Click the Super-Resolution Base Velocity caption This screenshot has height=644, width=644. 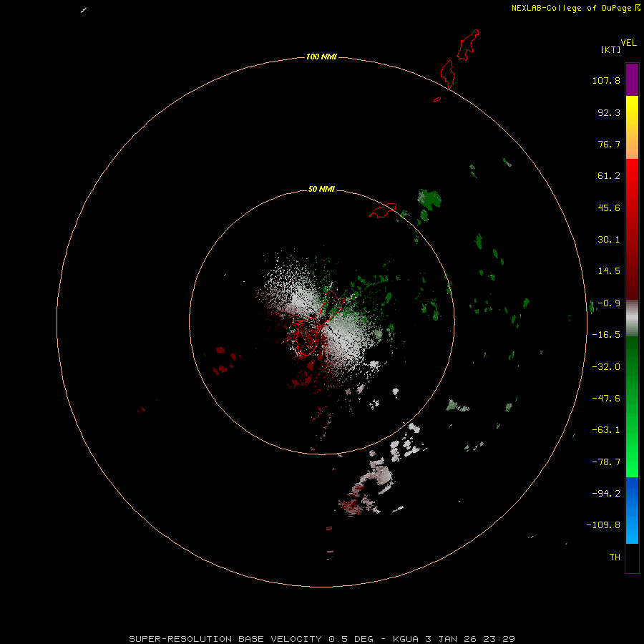click(322, 639)
